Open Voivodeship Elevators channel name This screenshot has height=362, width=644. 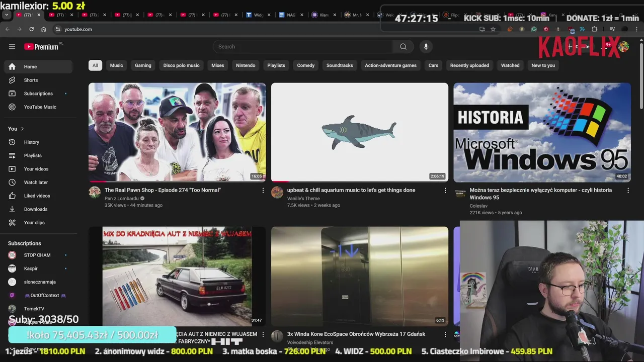click(x=310, y=342)
